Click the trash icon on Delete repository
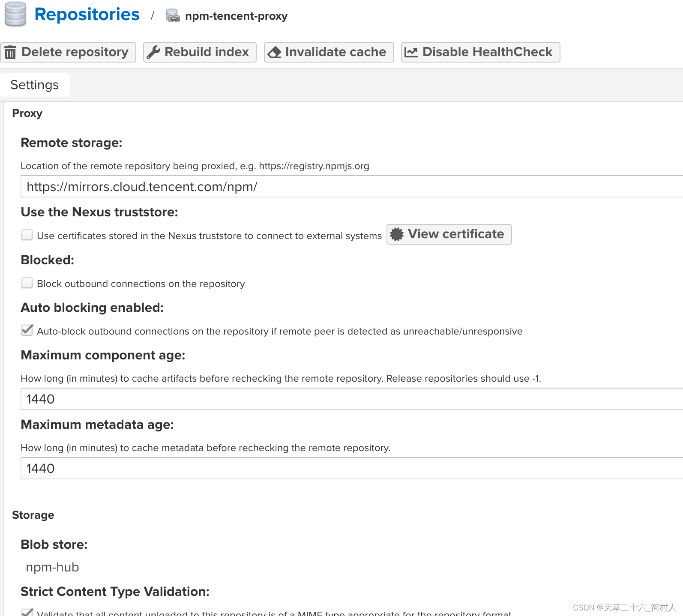The width and height of the screenshot is (683, 616). click(x=10, y=52)
